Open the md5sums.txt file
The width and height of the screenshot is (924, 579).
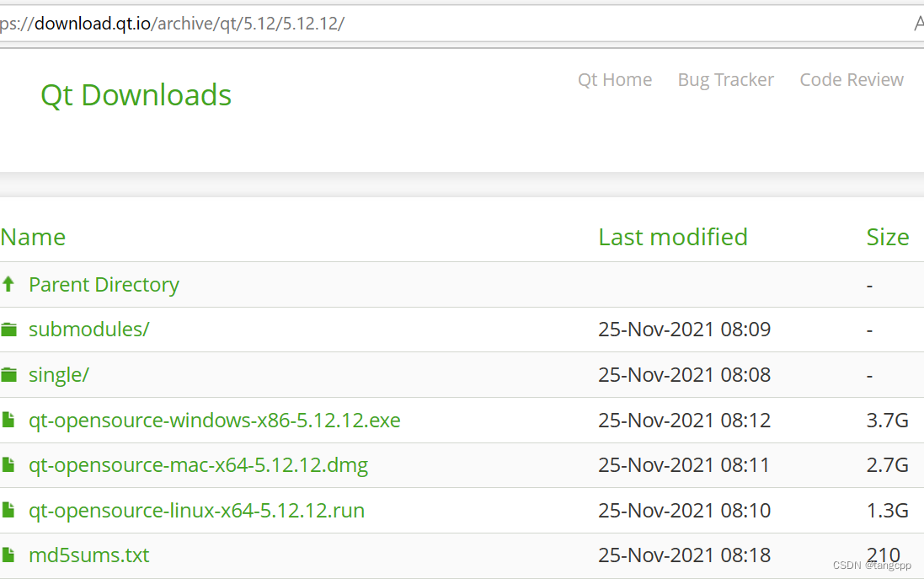[x=88, y=555]
